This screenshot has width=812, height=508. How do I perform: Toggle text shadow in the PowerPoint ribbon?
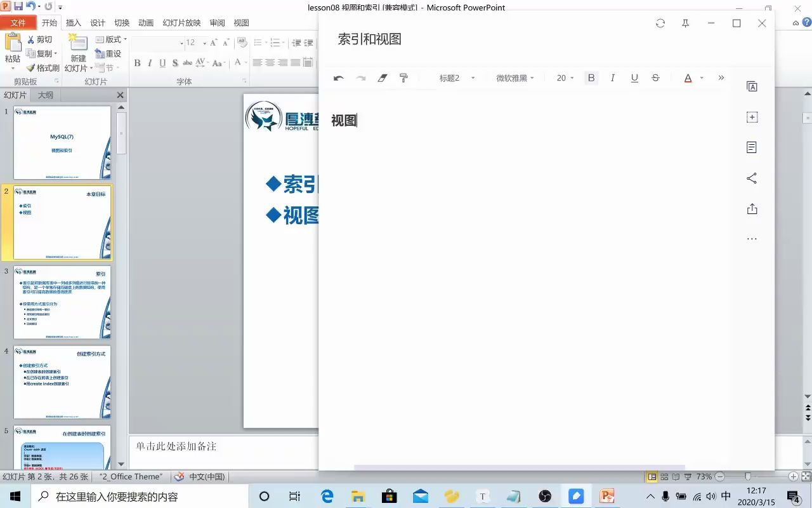(x=175, y=63)
